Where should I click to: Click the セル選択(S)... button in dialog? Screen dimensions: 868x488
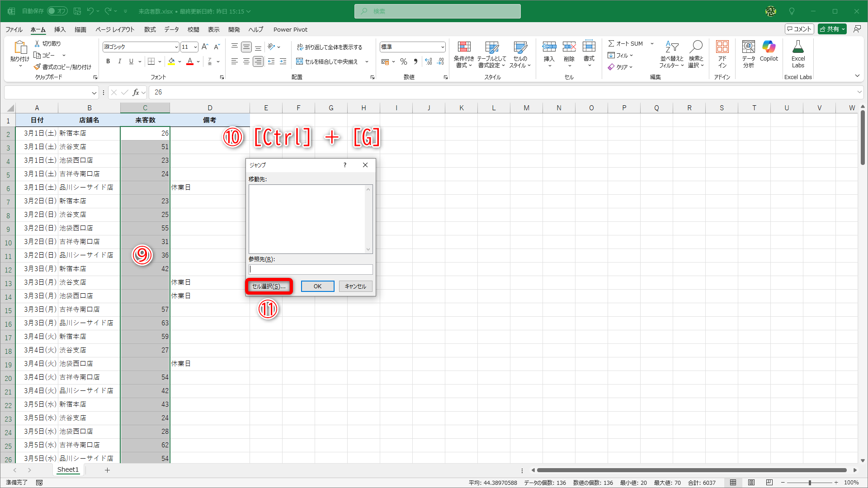[x=269, y=286]
